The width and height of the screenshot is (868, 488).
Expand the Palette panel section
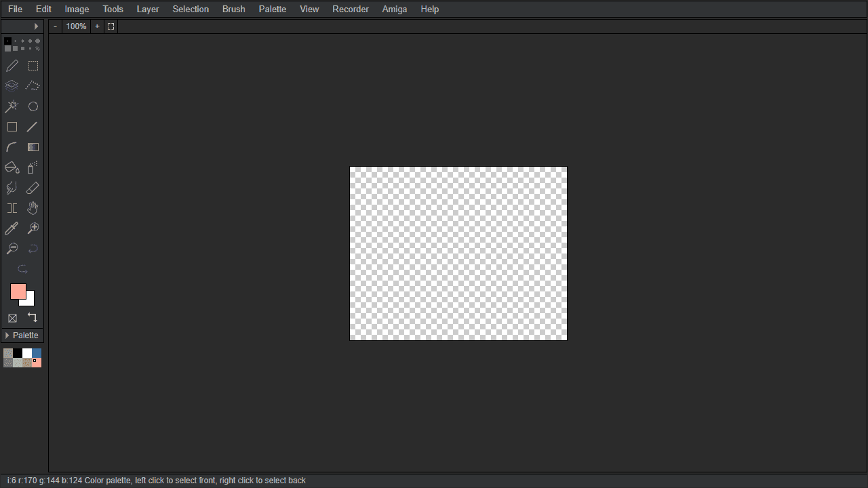pyautogui.click(x=22, y=335)
